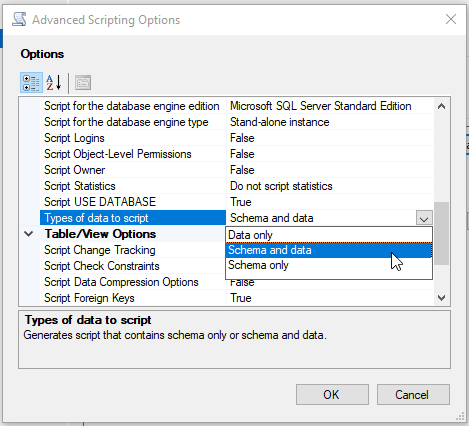Screen dimensions: 469x426
Task: Click the scroll up arrow of options list
Action: pyautogui.click(x=442, y=106)
